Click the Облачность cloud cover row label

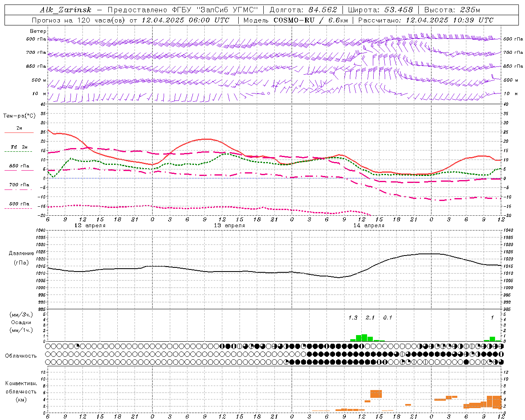[x=21, y=356]
